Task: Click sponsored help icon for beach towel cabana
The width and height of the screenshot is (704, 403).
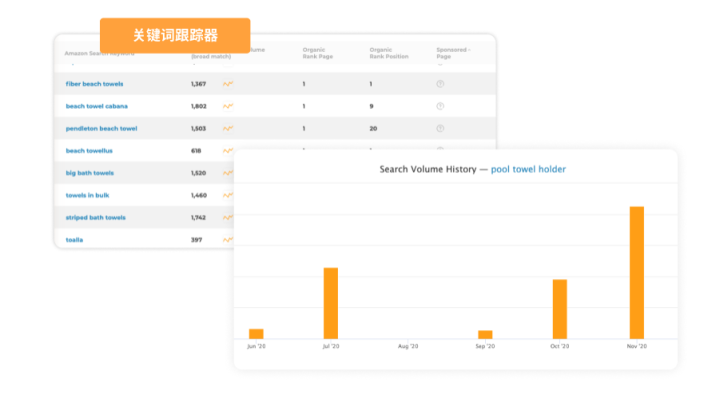Action: click(x=440, y=106)
